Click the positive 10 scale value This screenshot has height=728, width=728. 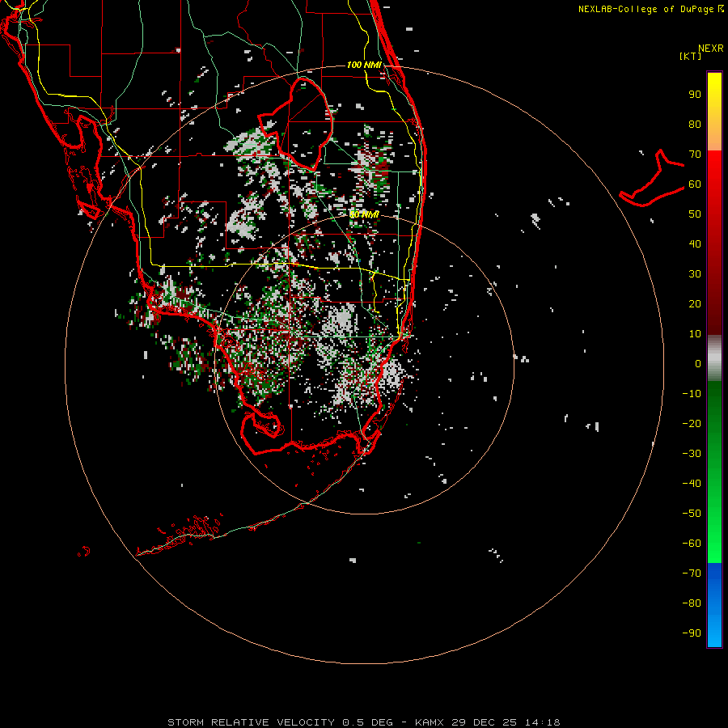tap(695, 334)
